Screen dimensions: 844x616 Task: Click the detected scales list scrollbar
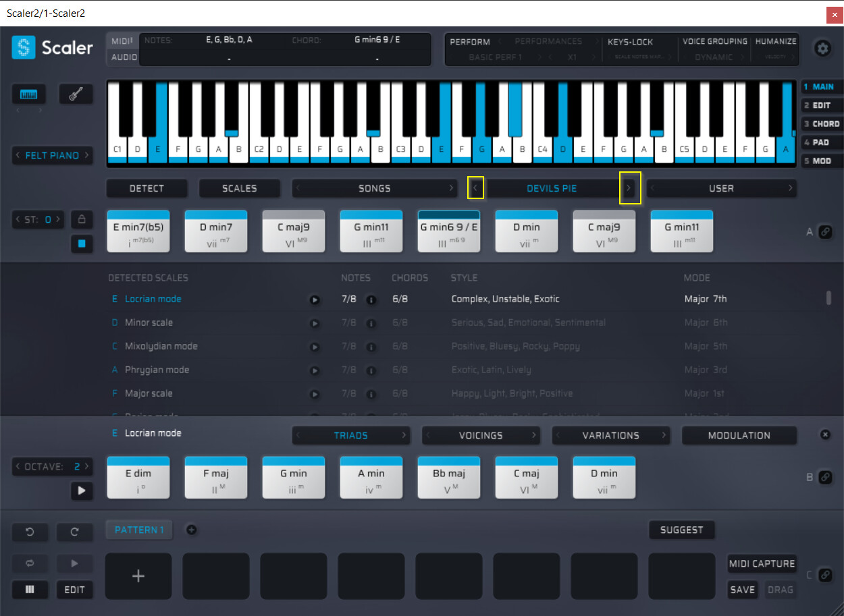point(828,298)
